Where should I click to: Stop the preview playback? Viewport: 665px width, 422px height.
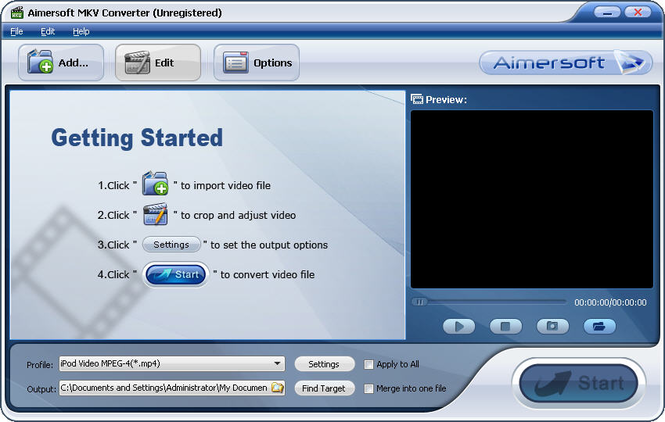[506, 327]
